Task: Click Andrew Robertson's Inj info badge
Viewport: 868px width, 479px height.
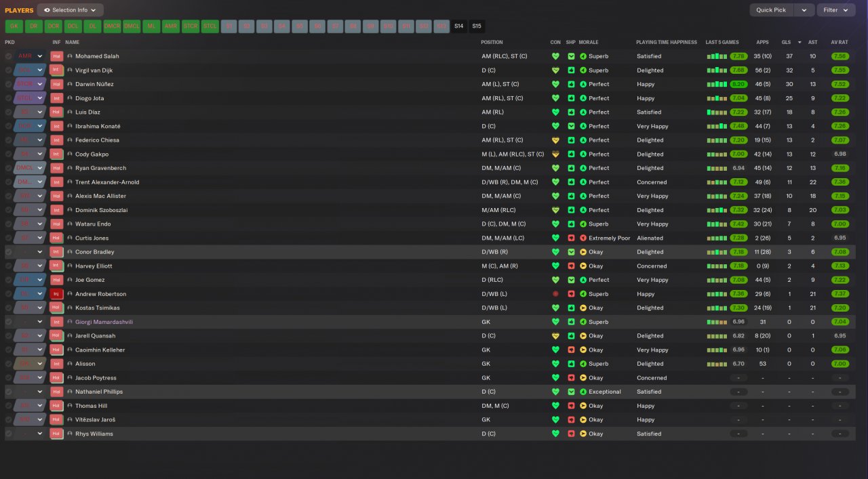Action: (x=56, y=294)
